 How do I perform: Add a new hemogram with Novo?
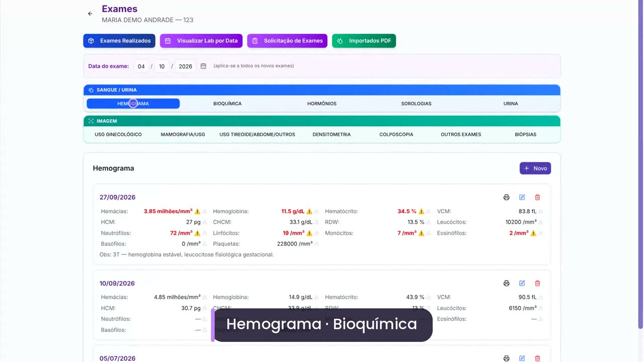(535, 168)
